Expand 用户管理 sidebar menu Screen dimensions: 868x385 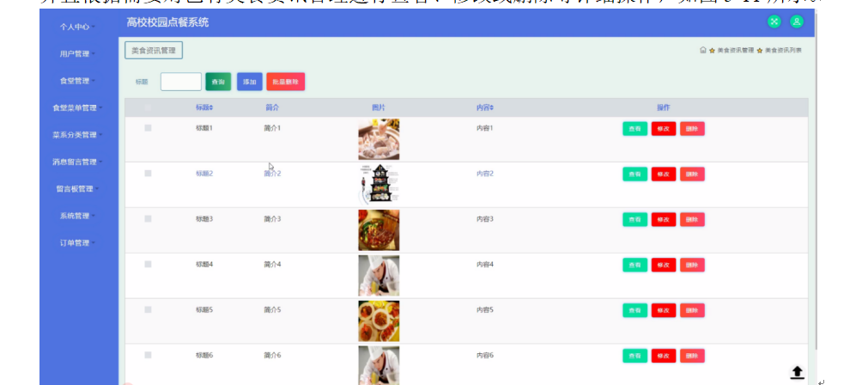coord(77,54)
